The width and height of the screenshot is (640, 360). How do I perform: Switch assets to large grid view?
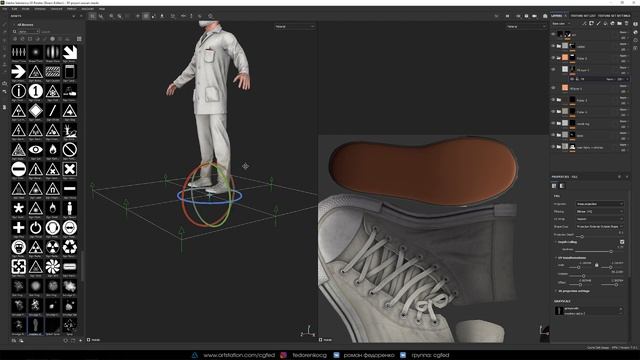pos(79,39)
